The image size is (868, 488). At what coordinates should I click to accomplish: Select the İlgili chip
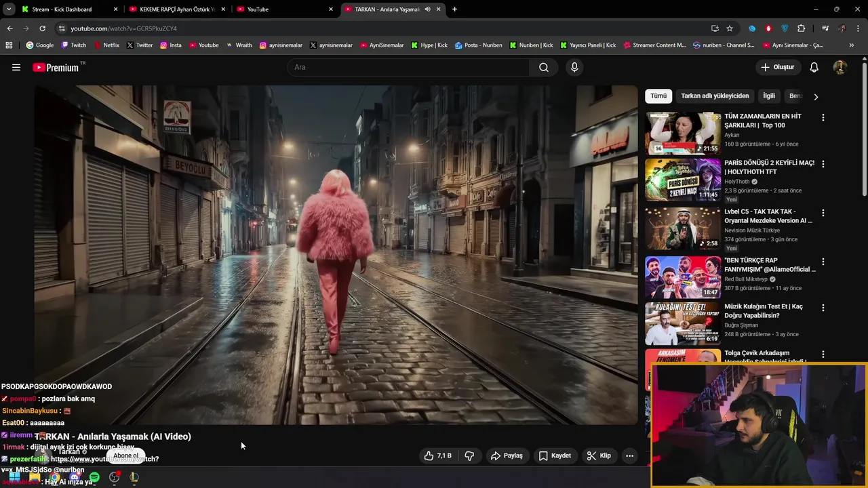pos(769,96)
